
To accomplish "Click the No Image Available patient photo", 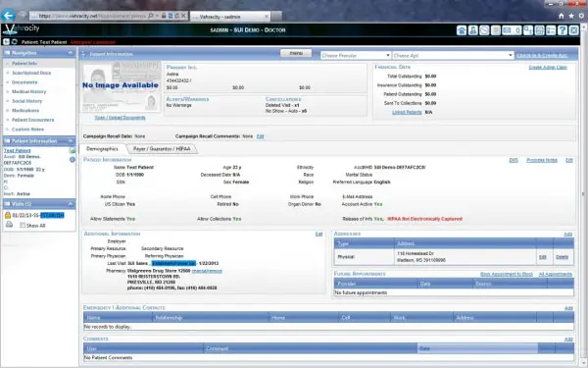I will point(121,86).
